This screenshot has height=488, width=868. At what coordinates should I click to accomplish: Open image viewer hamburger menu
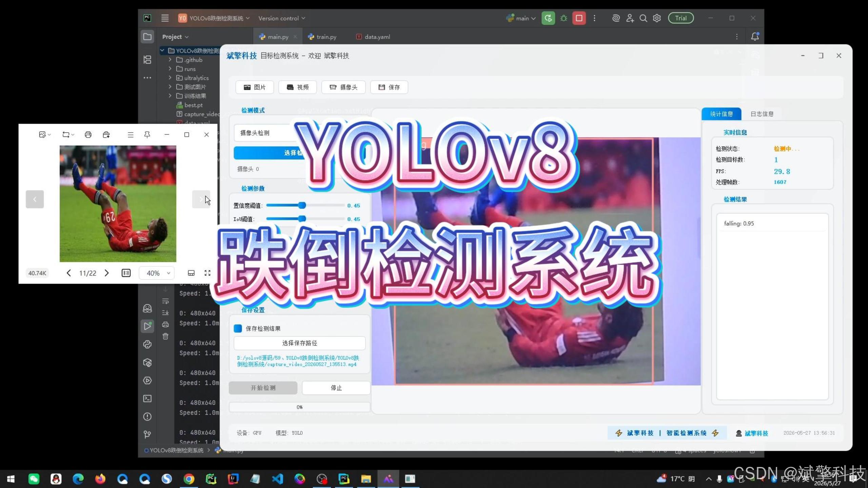(131, 135)
